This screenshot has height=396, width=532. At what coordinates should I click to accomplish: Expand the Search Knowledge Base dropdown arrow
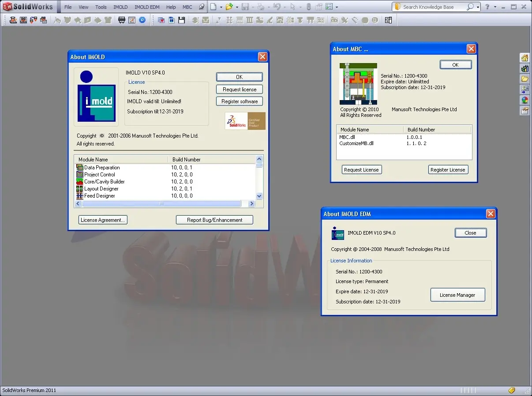pyautogui.click(x=478, y=7)
